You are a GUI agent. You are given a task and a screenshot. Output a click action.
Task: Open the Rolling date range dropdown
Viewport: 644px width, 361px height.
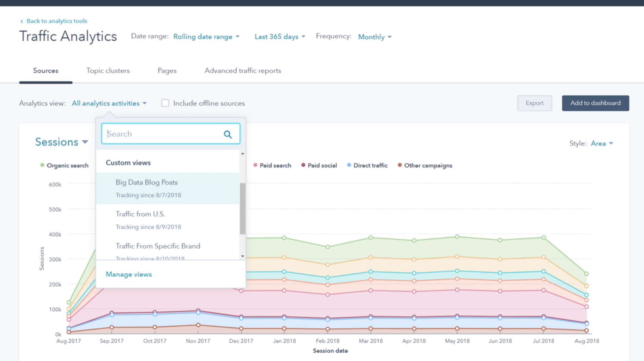pyautogui.click(x=206, y=37)
